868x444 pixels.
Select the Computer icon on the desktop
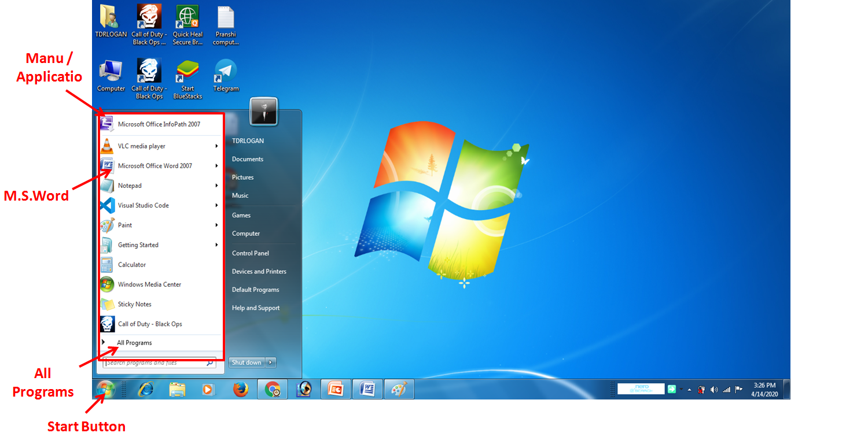coord(111,75)
